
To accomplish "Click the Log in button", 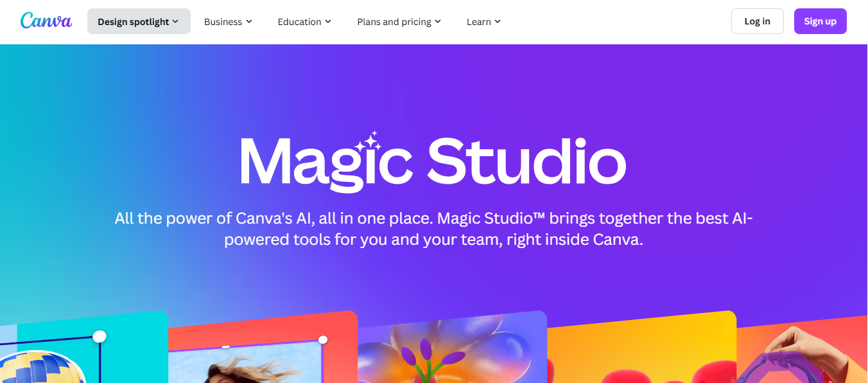I will click(x=757, y=21).
